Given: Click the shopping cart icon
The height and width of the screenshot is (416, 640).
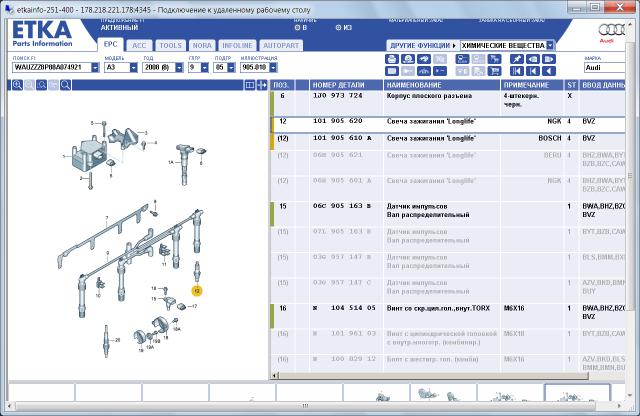Looking at the screenshot, I should [x=495, y=71].
